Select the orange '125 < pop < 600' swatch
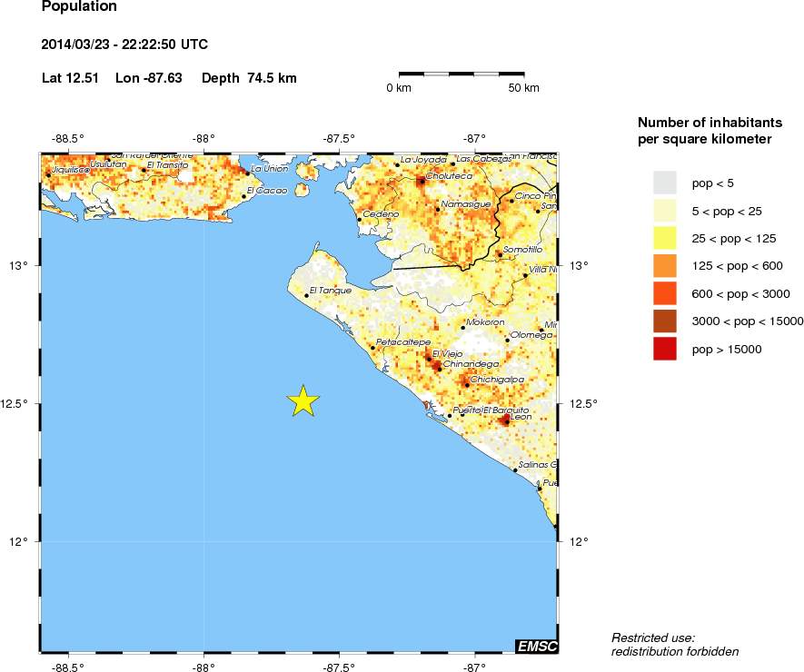Viewport: 804px width, 672px height. [665, 266]
